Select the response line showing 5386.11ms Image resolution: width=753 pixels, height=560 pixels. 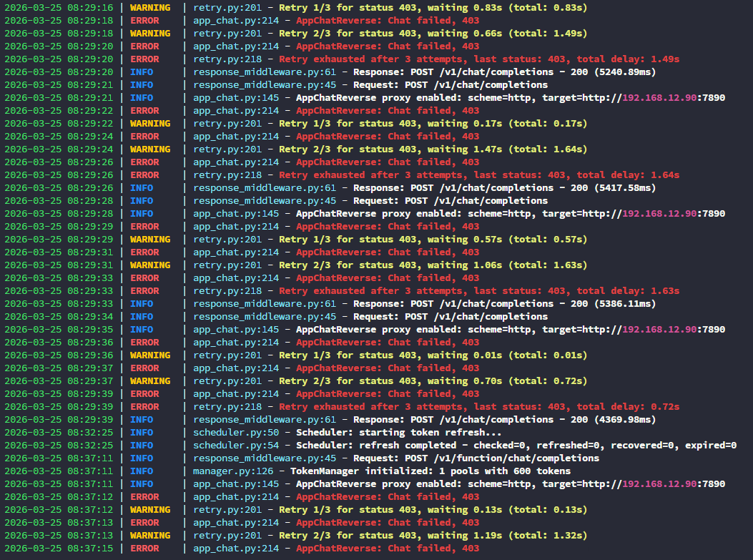point(504,304)
